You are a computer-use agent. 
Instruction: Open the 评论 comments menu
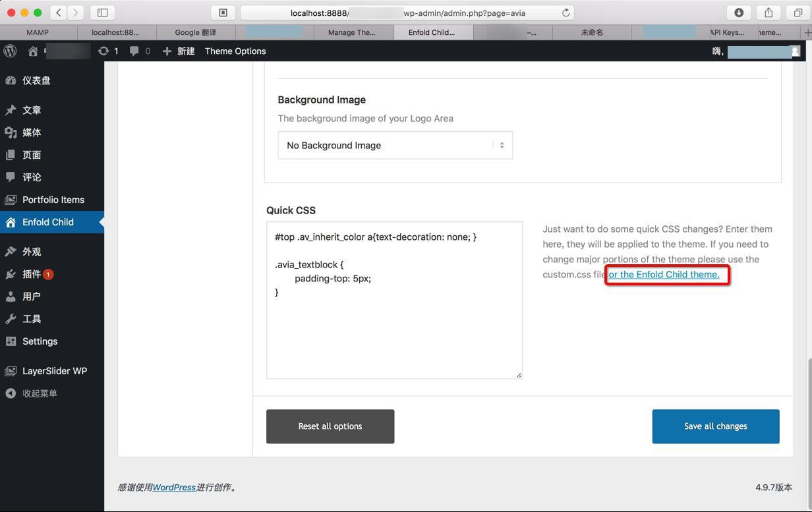[x=52, y=177]
